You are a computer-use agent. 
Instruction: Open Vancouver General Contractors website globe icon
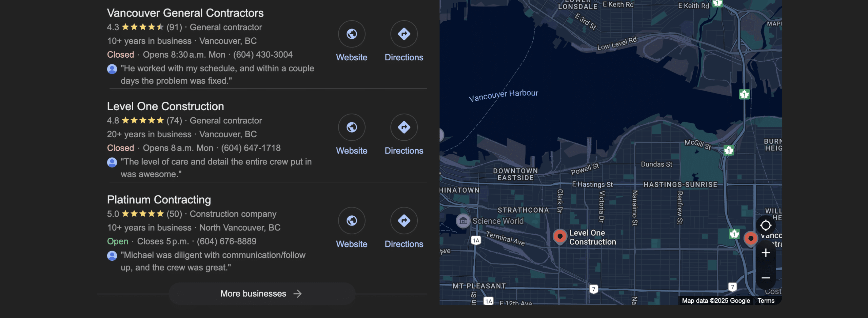[x=352, y=34]
